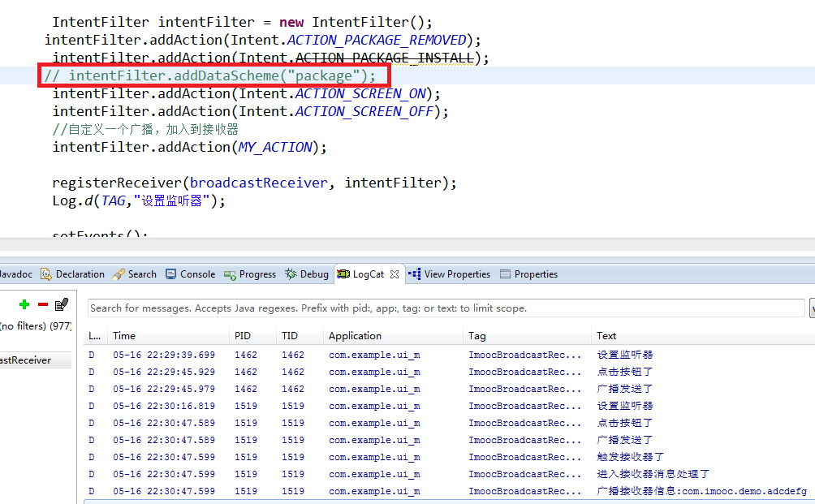The width and height of the screenshot is (815, 504).
Task: Click ACTION_PACKAGE_REMOVED in the code editor
Action: 377,40
